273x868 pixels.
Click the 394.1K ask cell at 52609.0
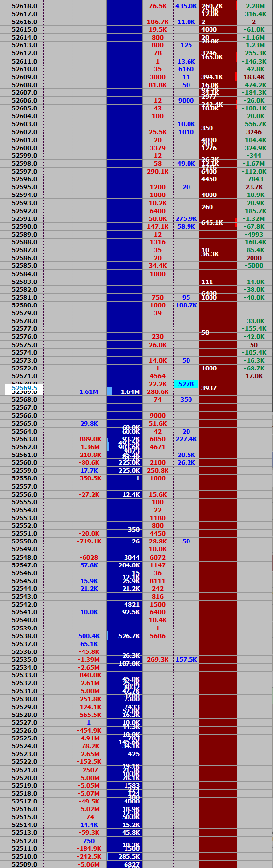tap(212, 77)
